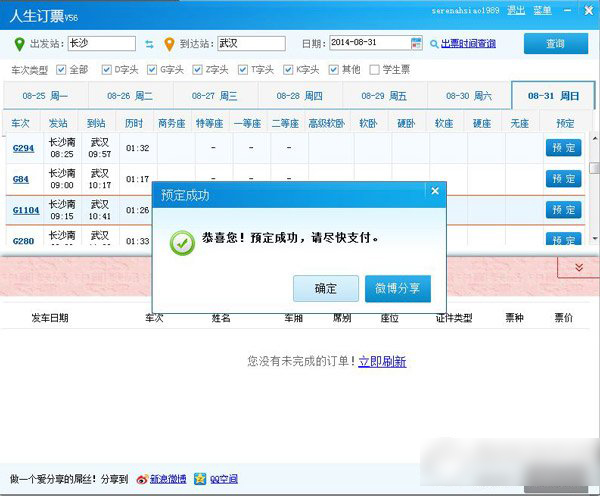The image size is (600, 496).
Task: Toggle the Z字头 checkbox
Action: click(x=197, y=70)
